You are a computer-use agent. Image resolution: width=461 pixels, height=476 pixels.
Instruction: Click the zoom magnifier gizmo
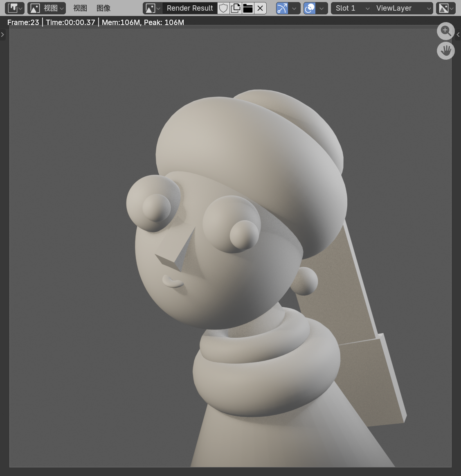(x=446, y=31)
